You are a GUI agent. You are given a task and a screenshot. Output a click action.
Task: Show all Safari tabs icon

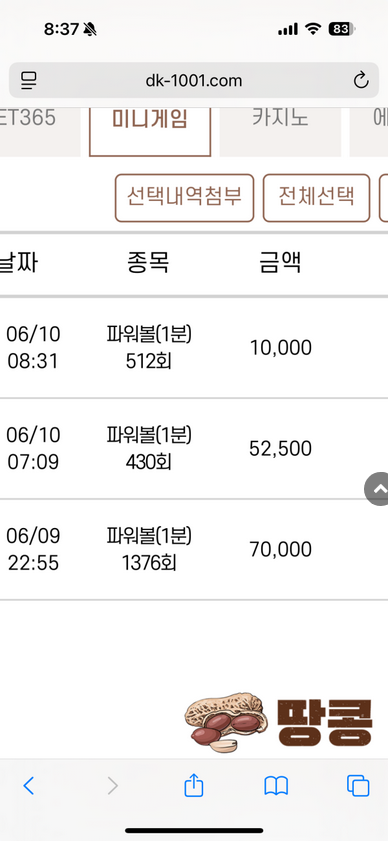coord(358,786)
